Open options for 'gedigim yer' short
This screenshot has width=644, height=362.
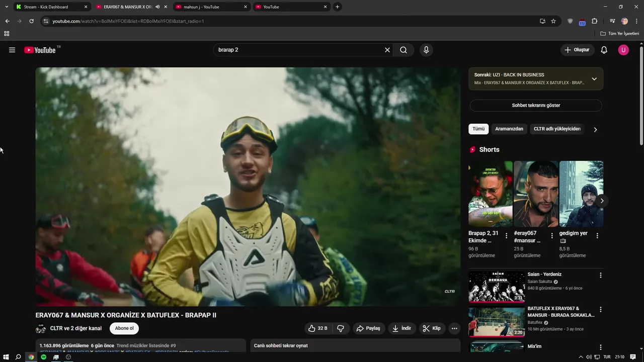pyautogui.click(x=597, y=236)
